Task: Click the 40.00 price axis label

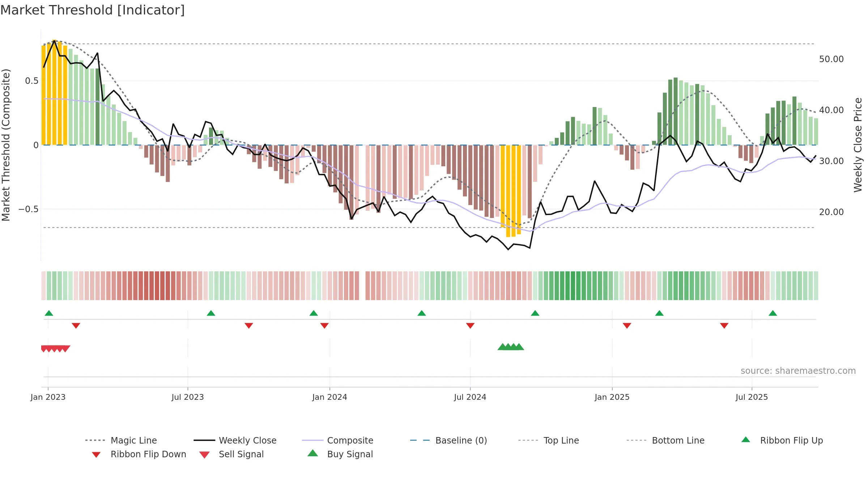Action: pos(831,110)
